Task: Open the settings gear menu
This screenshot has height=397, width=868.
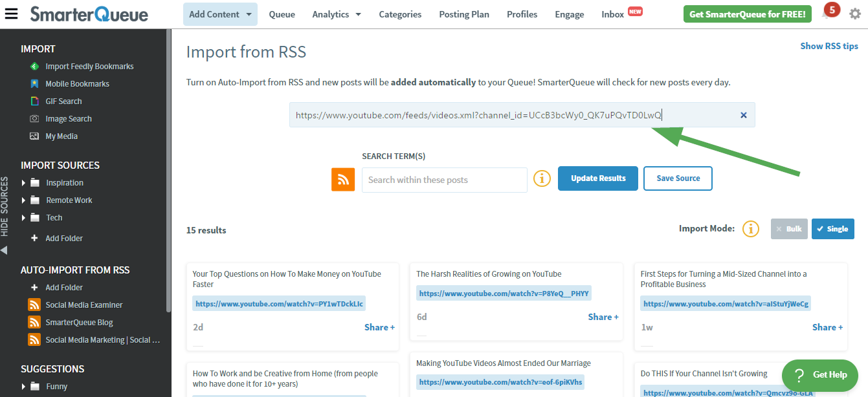Action: pyautogui.click(x=855, y=14)
